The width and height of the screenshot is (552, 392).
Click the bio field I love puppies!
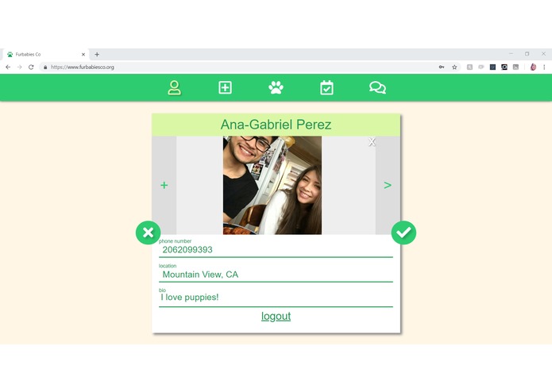point(276,298)
